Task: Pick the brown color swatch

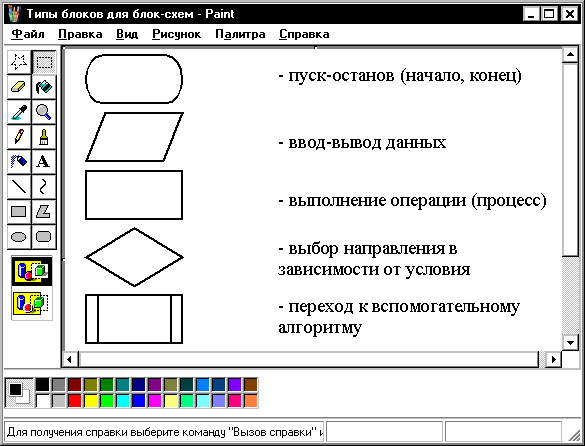Action: pyautogui.click(x=251, y=385)
